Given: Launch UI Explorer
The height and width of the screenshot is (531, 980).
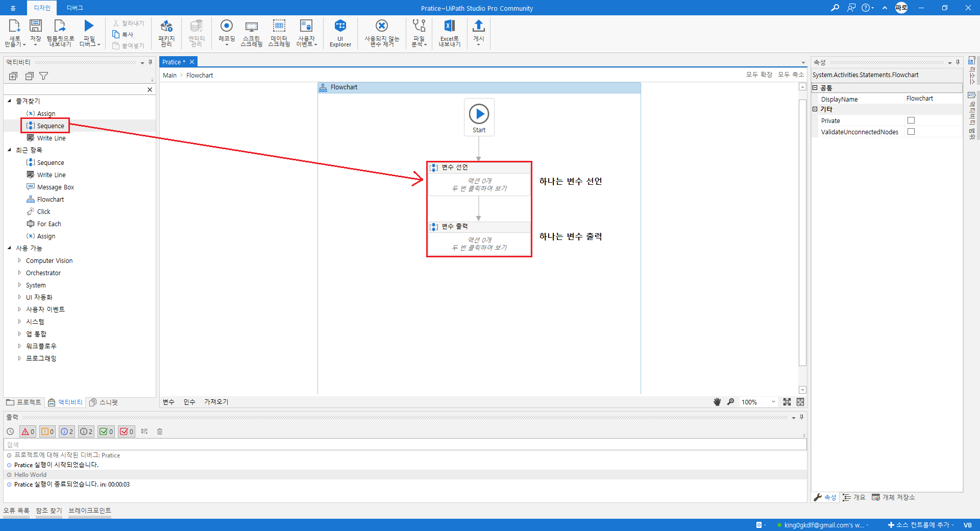Looking at the screenshot, I should (x=340, y=27).
